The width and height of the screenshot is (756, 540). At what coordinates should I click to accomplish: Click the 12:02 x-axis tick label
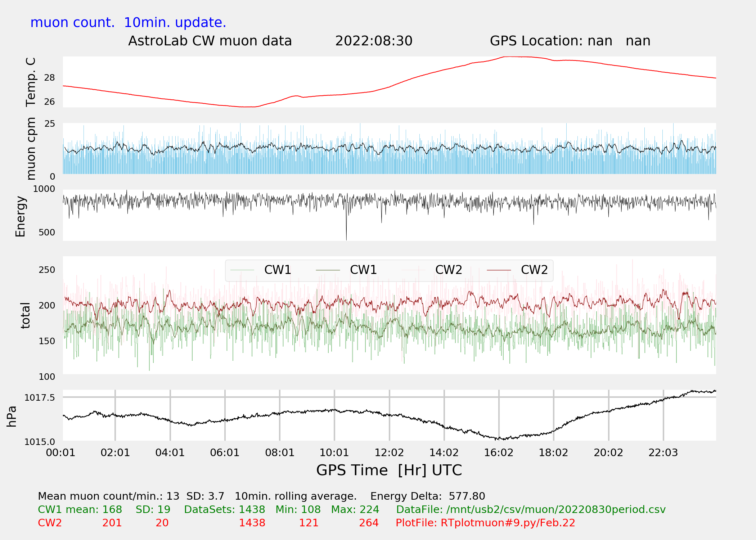[389, 453]
